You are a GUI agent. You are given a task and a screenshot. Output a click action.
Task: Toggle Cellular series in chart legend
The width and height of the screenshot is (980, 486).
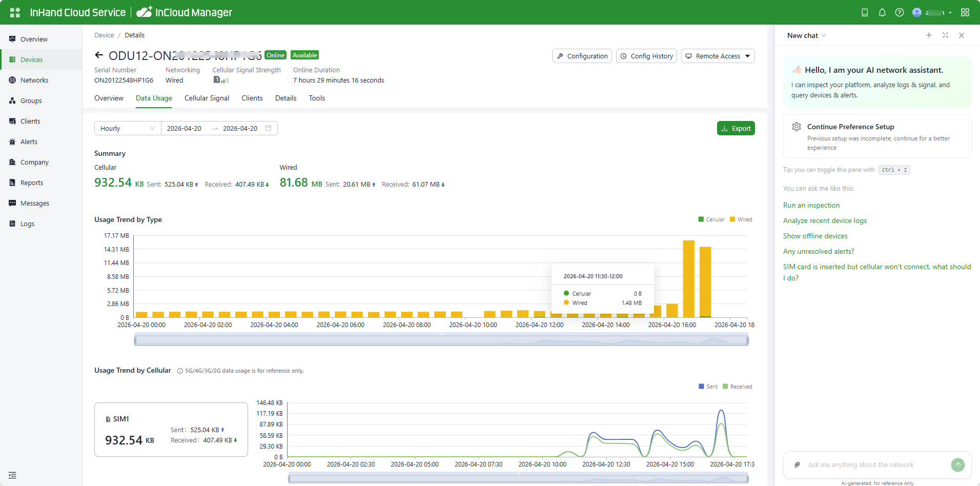[711, 219]
